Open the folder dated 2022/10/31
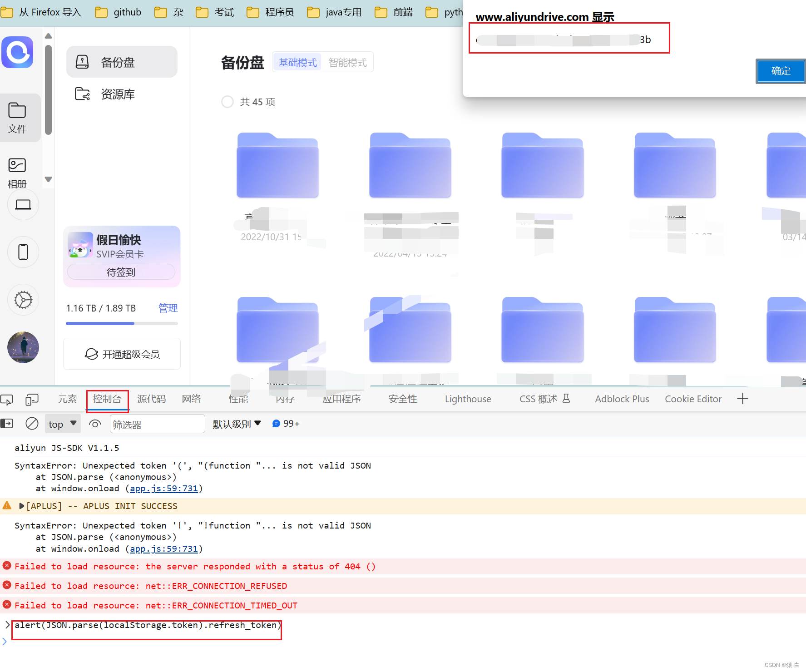Image resolution: width=806 pixels, height=672 pixels. 277,165
